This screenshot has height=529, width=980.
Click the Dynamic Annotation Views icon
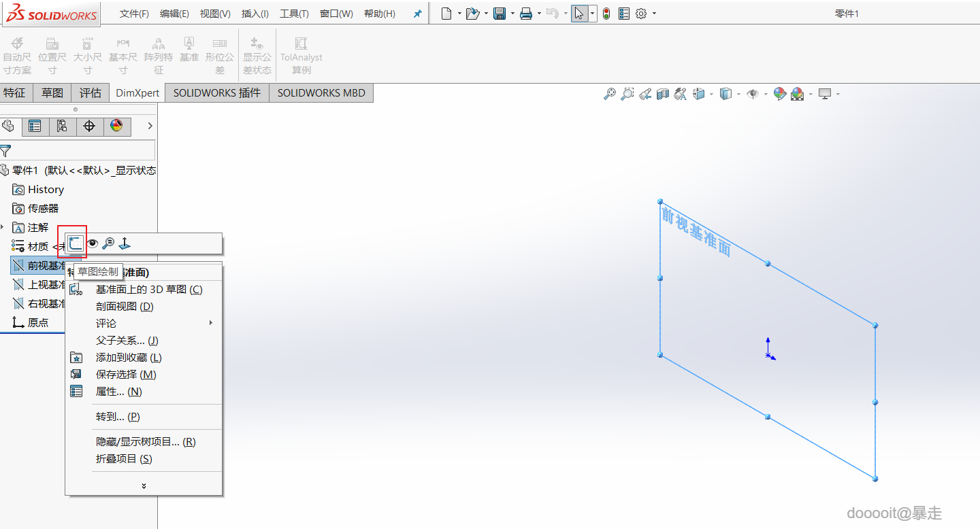point(680,94)
